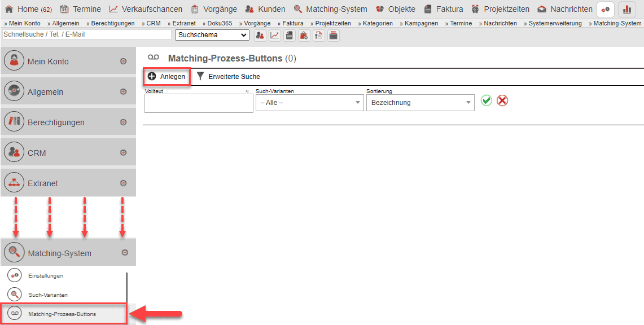Open the settings gears icon in top bar
Screen dimensions: 644x325
click(606, 10)
